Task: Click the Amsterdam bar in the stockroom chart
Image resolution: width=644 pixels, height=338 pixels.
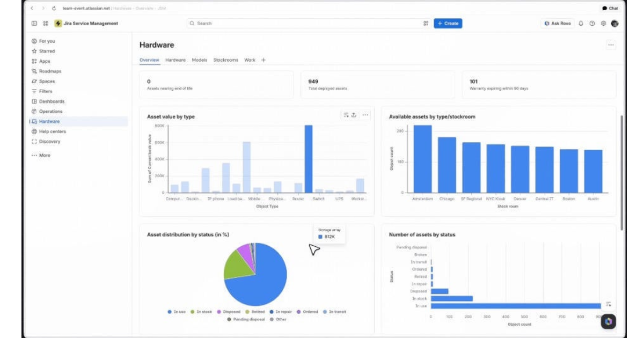Action: click(x=422, y=159)
